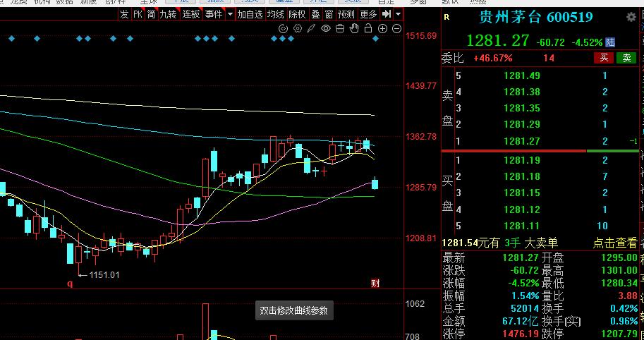Click the 1362.78 price axis label

[421, 136]
